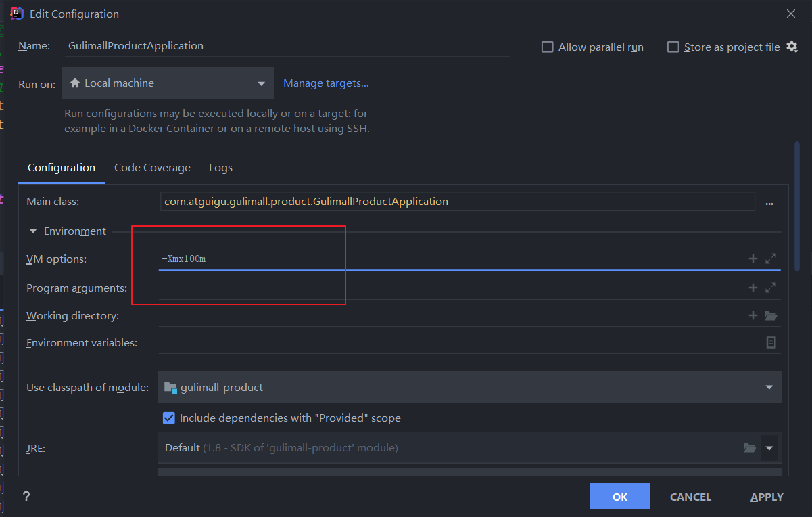Screen dimensions: 812x517
Task: Enable Allow parallel run
Action: click(548, 47)
